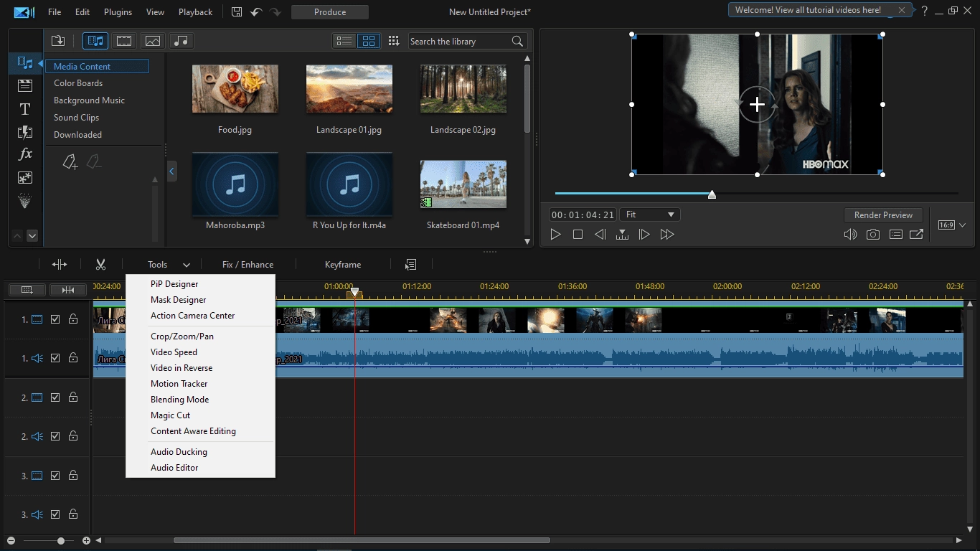Open the Playback menu

(195, 12)
